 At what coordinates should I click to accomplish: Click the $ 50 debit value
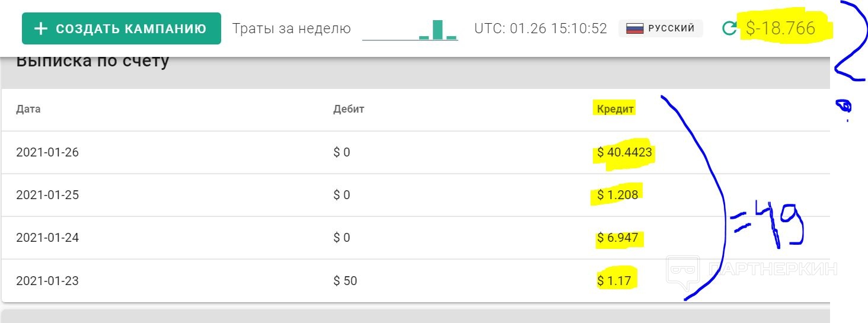[345, 280]
